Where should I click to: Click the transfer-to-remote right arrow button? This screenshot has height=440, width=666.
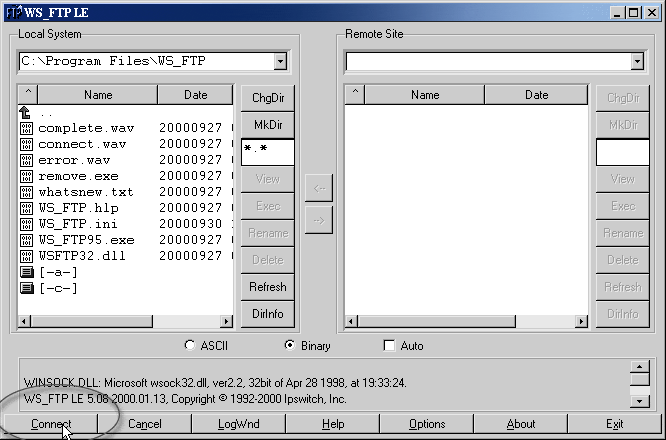(319, 220)
